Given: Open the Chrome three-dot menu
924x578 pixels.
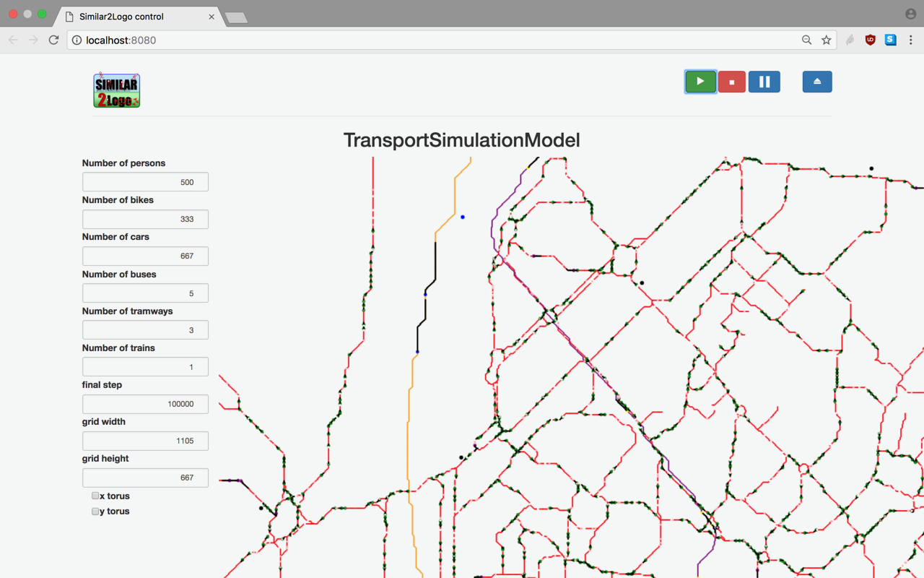Looking at the screenshot, I should (910, 40).
